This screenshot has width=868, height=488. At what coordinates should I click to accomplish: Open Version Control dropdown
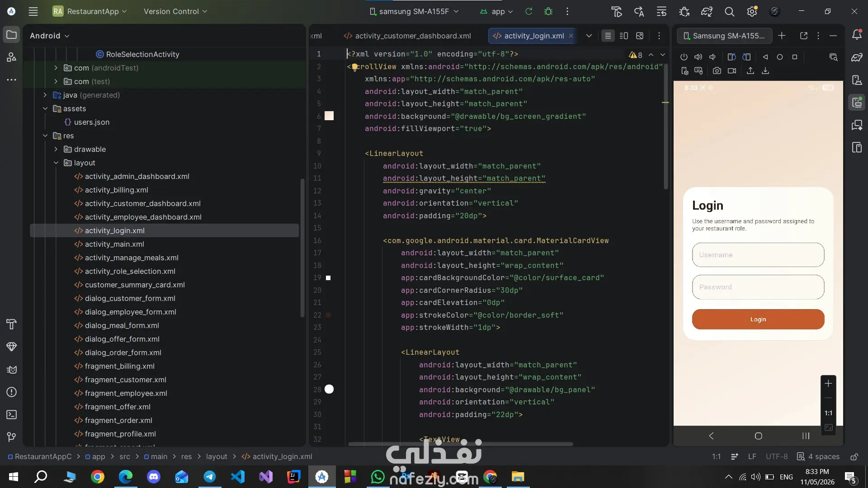pos(175,11)
